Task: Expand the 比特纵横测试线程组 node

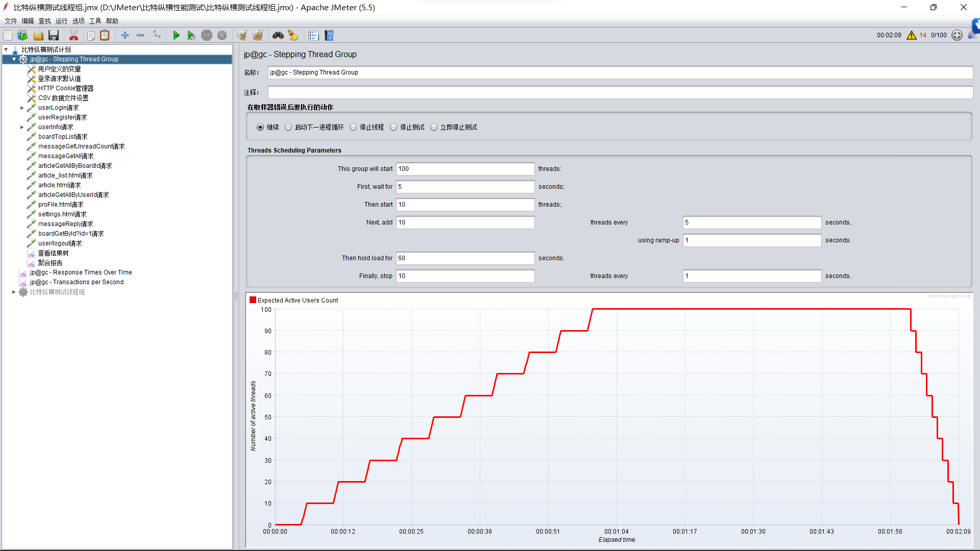Action: click(14, 292)
